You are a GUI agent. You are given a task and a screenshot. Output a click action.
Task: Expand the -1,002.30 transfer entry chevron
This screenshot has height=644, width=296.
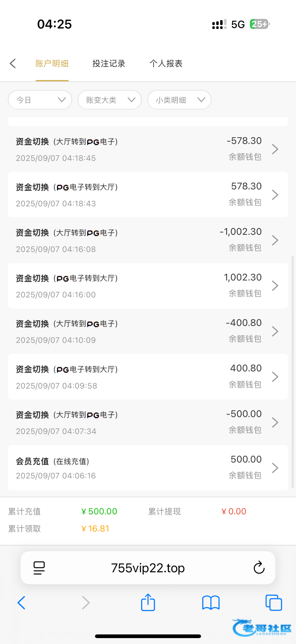[x=275, y=240]
